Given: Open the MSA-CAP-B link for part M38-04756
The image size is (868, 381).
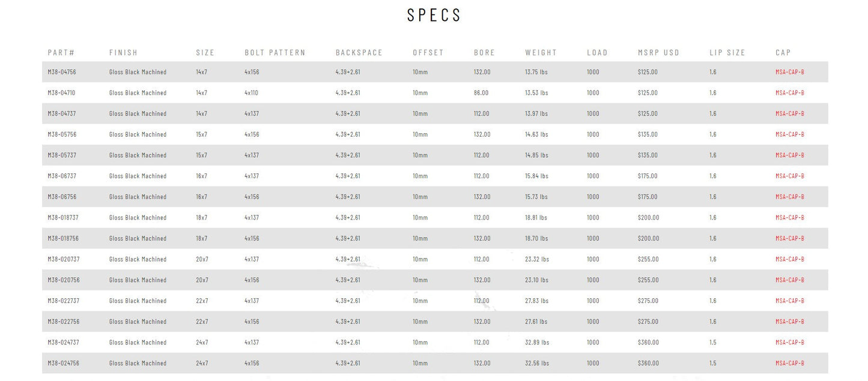Looking at the screenshot, I should tap(789, 72).
